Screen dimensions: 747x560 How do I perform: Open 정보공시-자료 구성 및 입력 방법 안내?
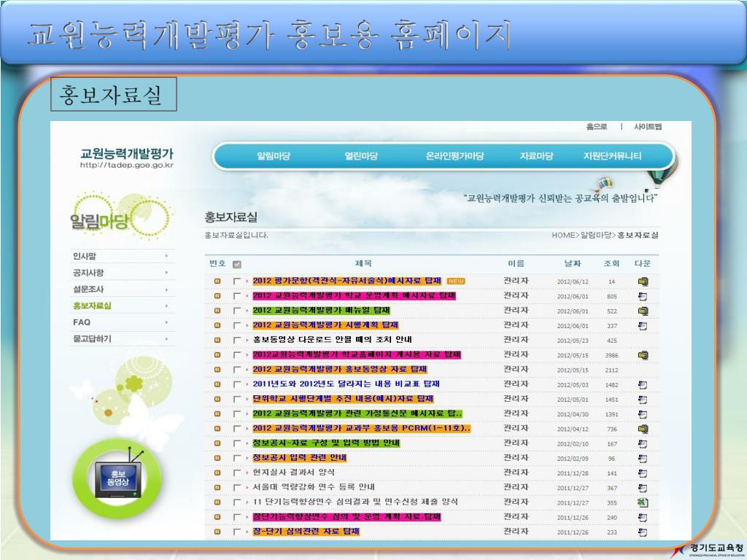click(x=326, y=443)
